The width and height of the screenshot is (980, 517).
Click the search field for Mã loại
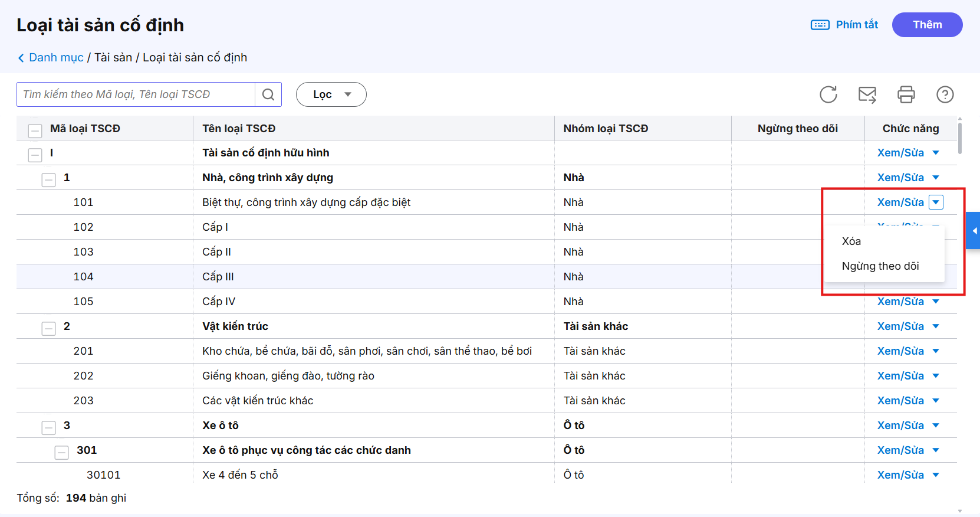point(136,94)
